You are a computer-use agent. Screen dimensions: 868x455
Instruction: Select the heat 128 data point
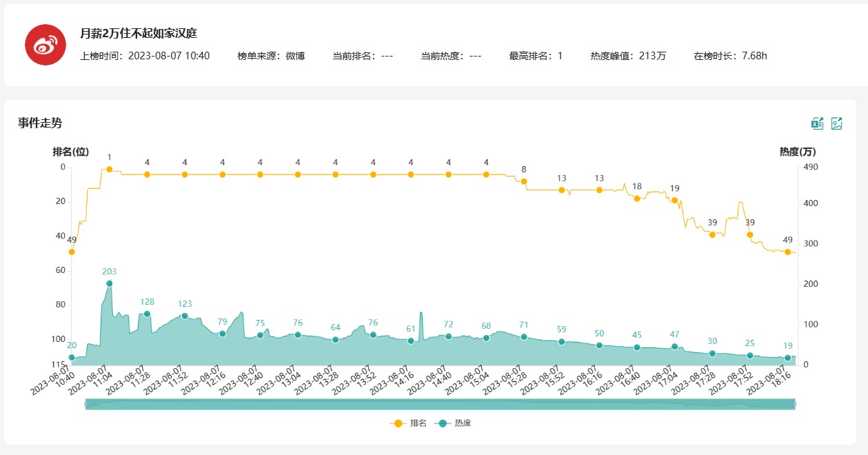click(147, 314)
